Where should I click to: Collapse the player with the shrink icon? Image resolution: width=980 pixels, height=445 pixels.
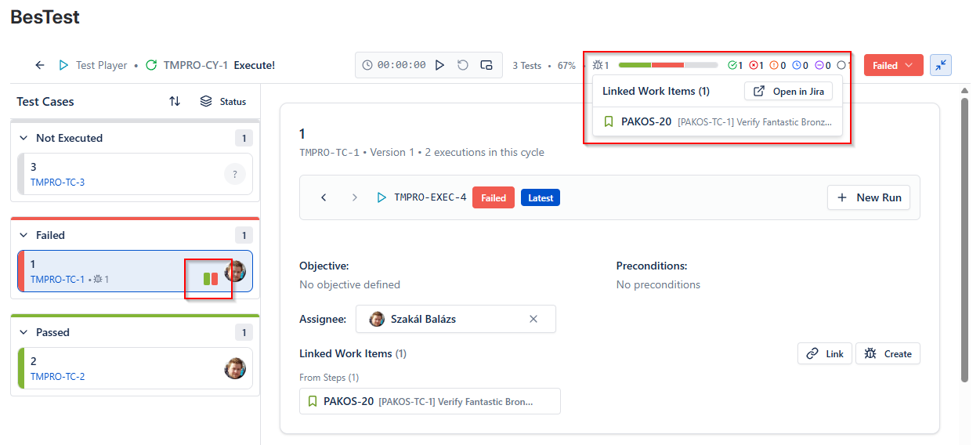(941, 65)
